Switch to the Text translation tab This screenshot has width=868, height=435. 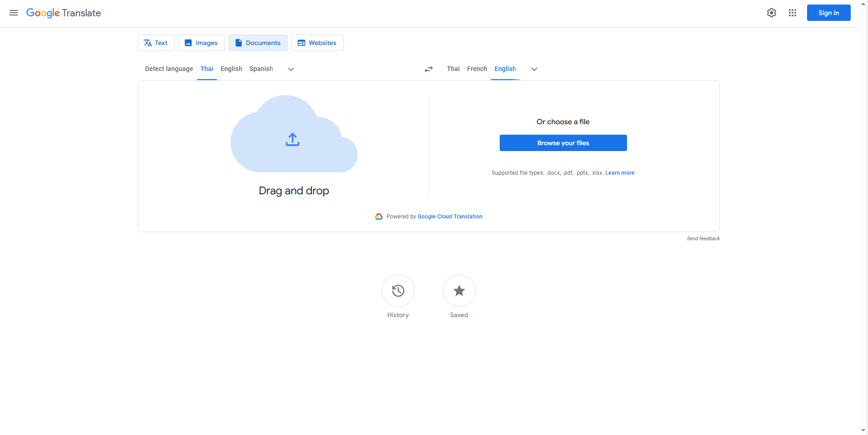156,42
